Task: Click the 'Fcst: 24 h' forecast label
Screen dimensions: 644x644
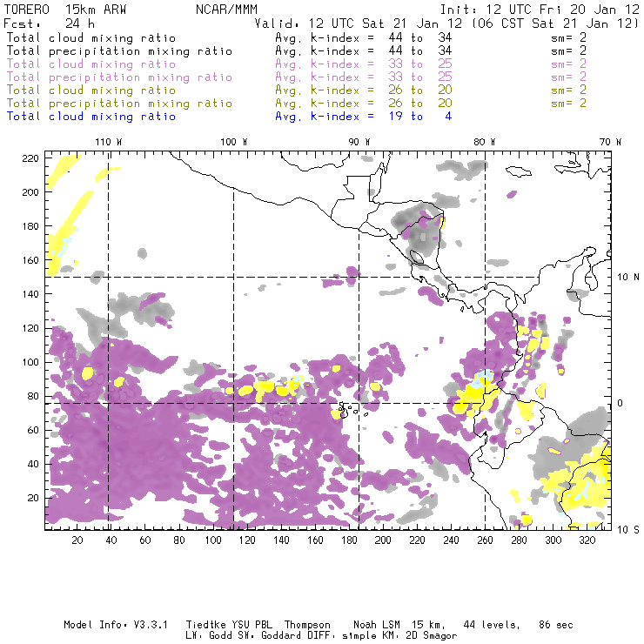Action: coord(50,23)
